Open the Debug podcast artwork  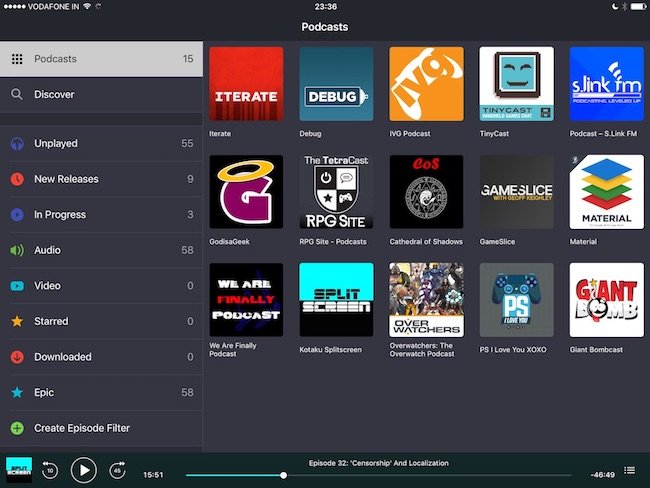336,84
